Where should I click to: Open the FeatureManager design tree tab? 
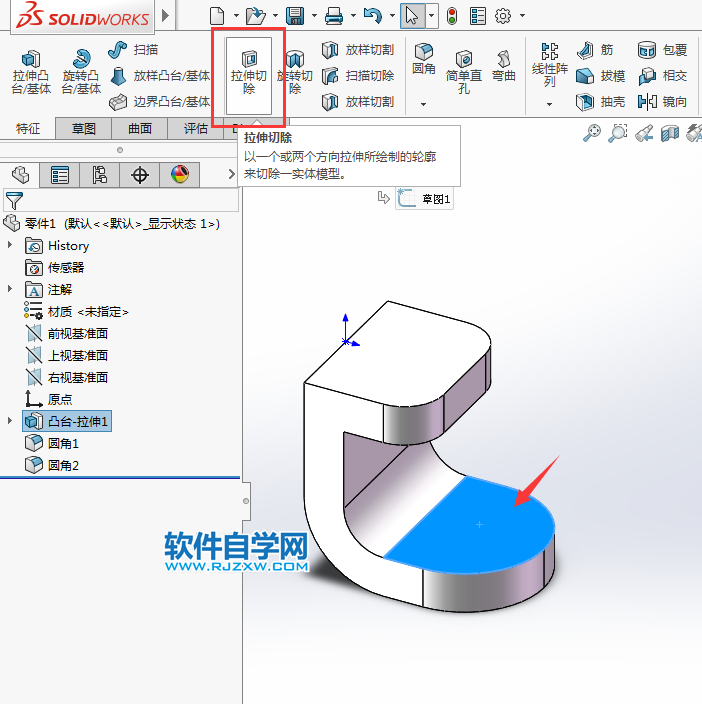[20, 175]
